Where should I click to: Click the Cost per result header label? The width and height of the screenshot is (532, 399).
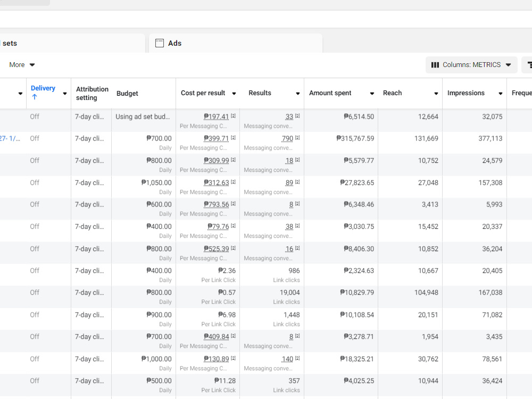(203, 93)
